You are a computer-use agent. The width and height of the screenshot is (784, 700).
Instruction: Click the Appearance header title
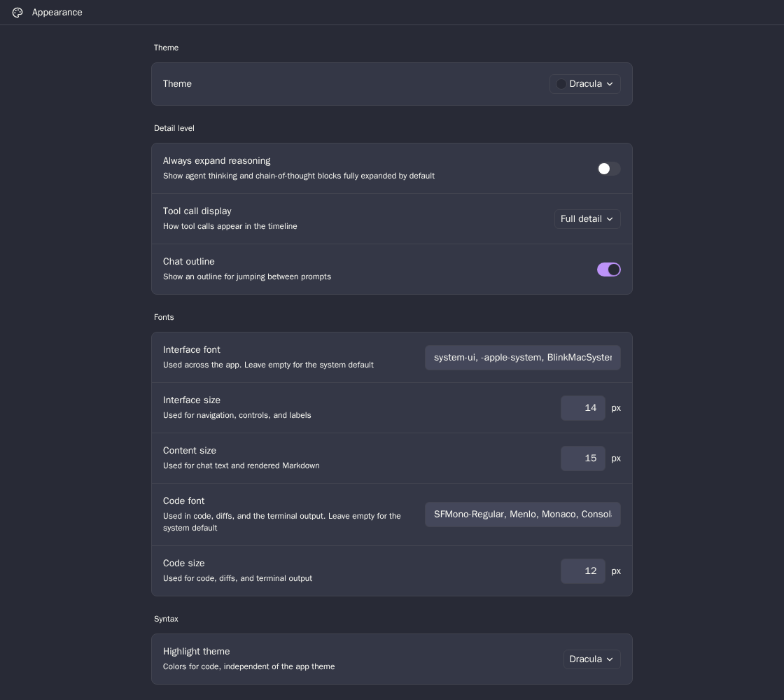pos(57,13)
